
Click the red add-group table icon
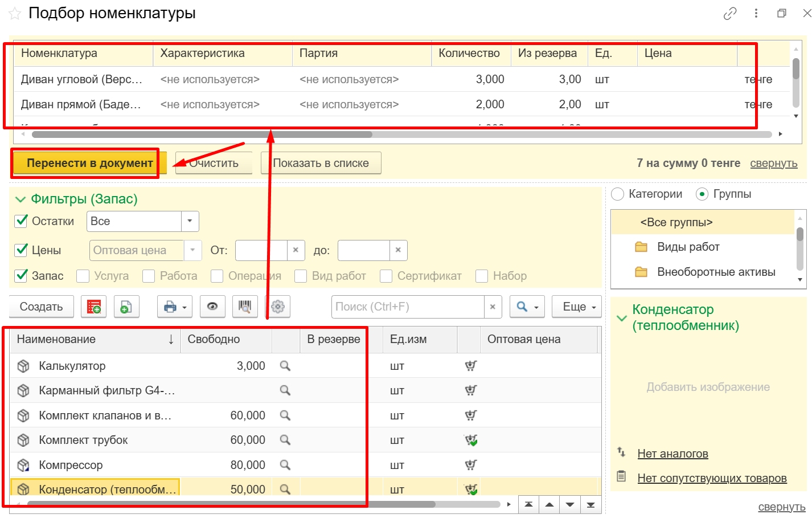94,307
